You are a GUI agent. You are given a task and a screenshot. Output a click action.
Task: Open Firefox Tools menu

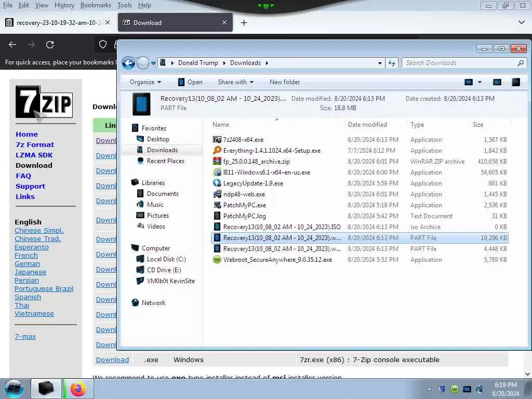[125, 5]
